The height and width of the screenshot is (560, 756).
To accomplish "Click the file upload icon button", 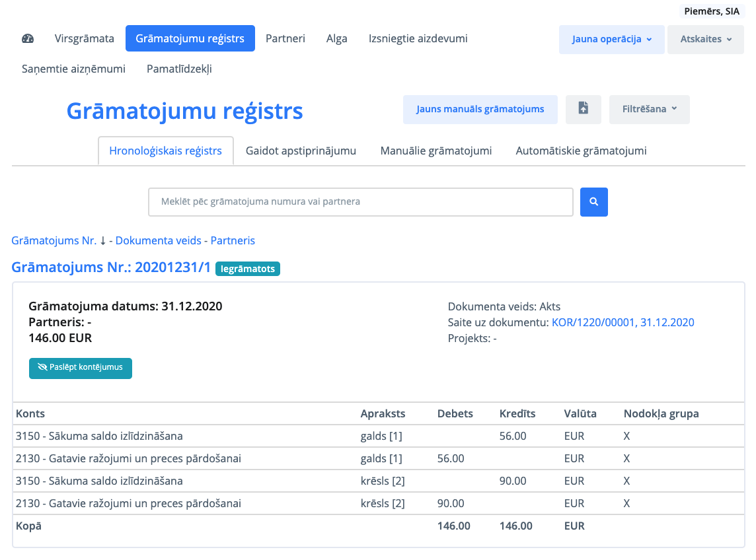I will (x=583, y=109).
